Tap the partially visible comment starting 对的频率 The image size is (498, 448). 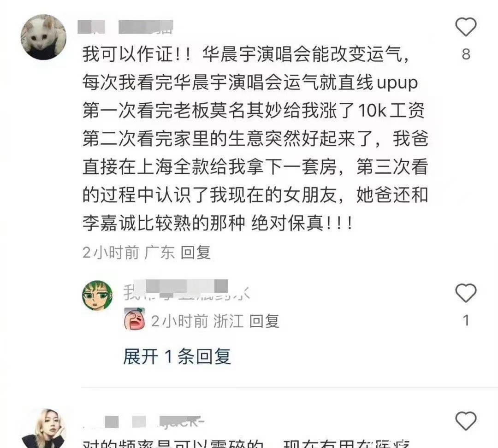[246, 443]
